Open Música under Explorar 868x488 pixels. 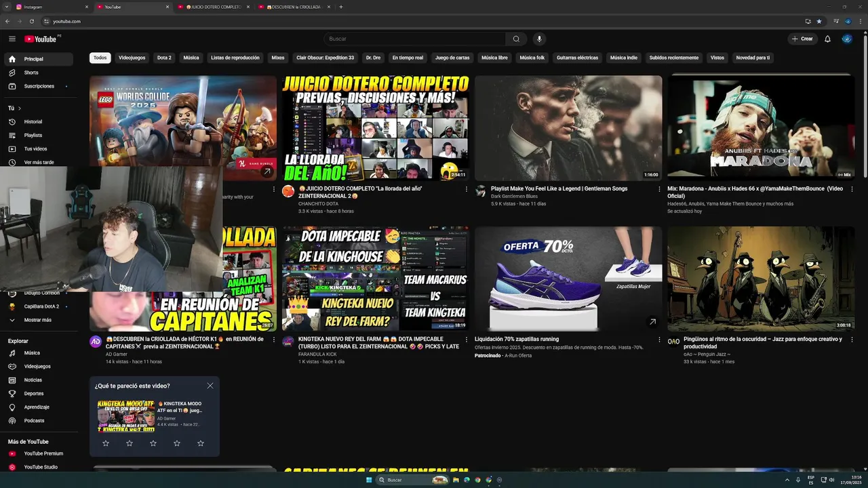[38, 352]
